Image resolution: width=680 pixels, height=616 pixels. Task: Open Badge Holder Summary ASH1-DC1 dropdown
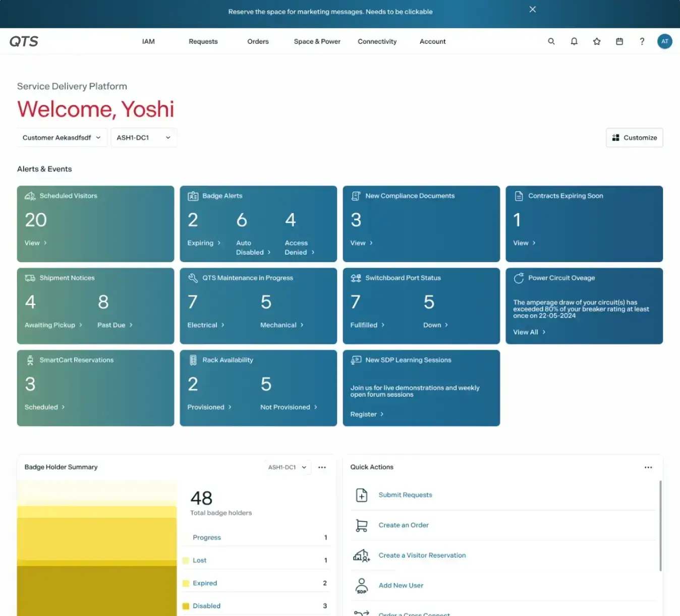click(287, 467)
